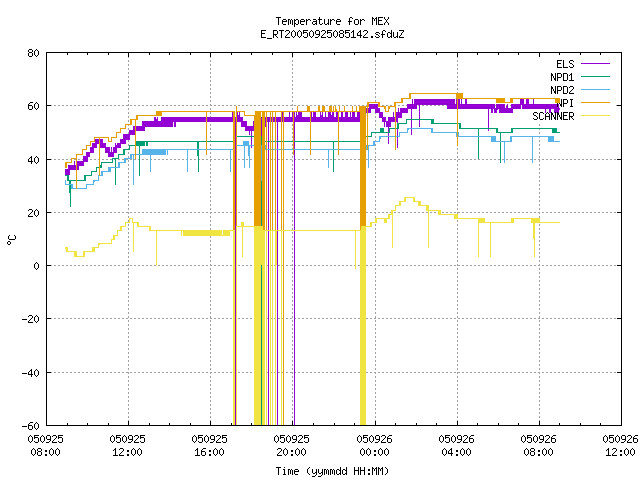Click the y-axis value 40
This screenshot has width=640, height=480.
(x=33, y=160)
